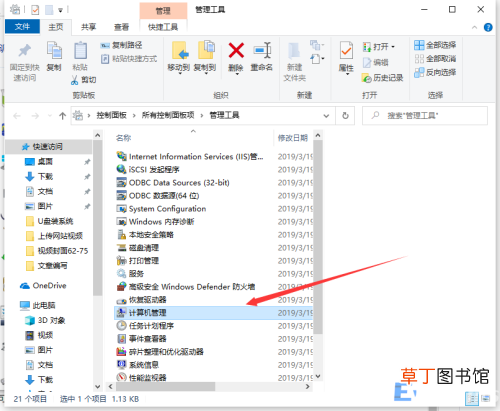Sort by the 修改日期 column header

coord(293,138)
